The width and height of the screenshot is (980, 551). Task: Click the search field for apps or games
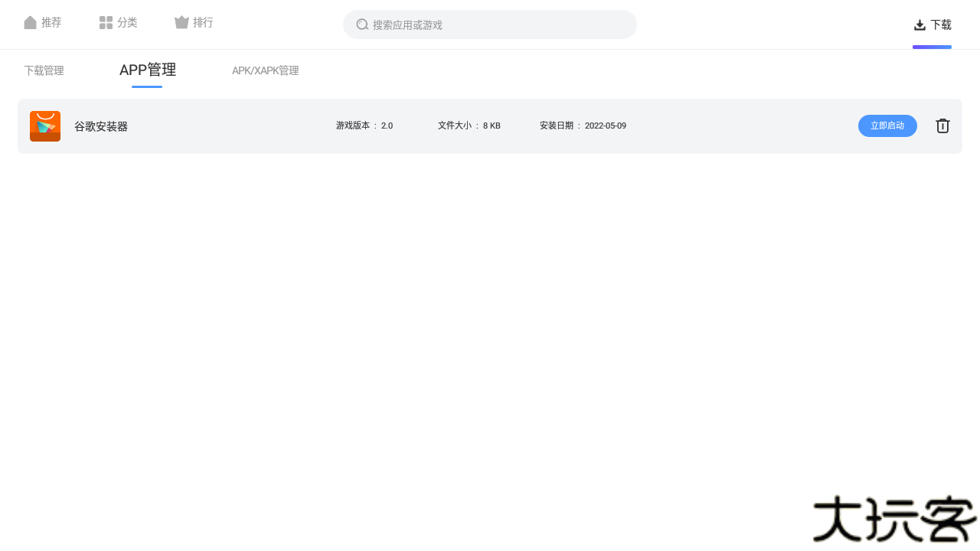point(490,24)
